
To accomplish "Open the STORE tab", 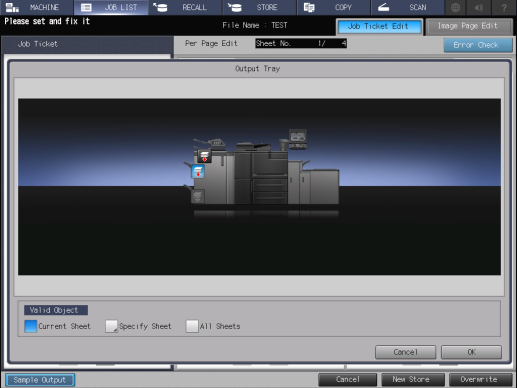I will 260,7.
